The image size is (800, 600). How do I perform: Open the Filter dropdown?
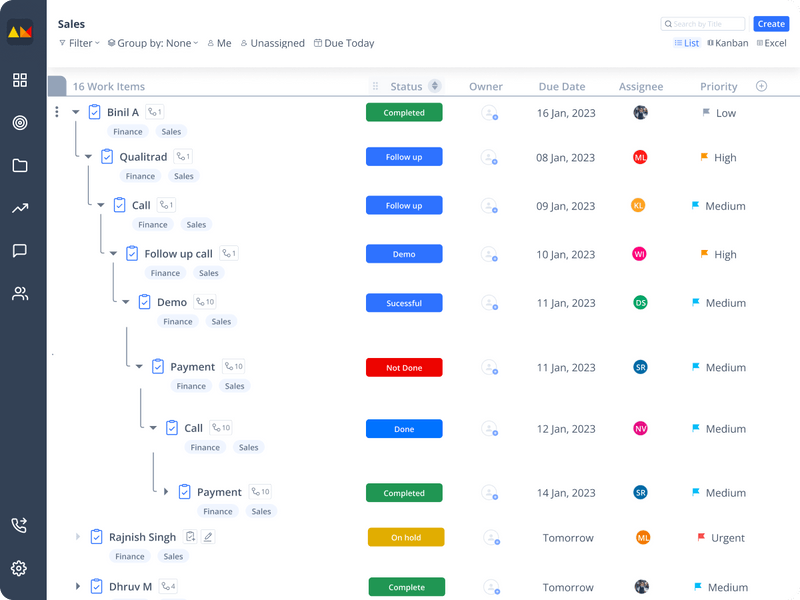coord(80,43)
